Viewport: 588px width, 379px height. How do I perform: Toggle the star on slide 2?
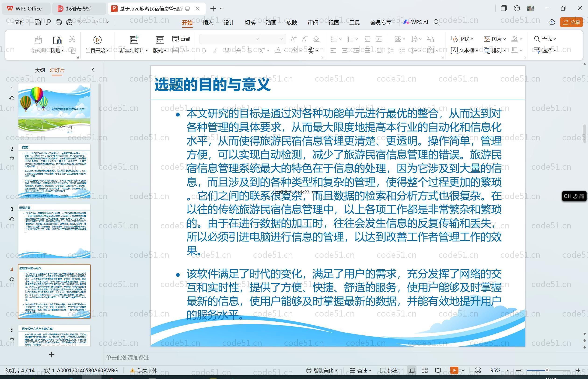[12, 158]
